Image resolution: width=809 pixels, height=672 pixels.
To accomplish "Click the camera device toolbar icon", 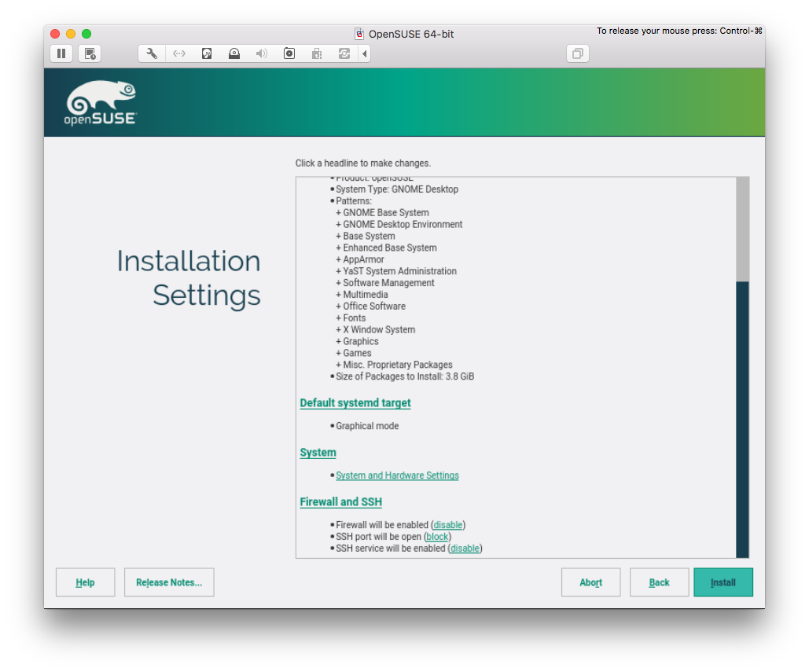I will [289, 53].
